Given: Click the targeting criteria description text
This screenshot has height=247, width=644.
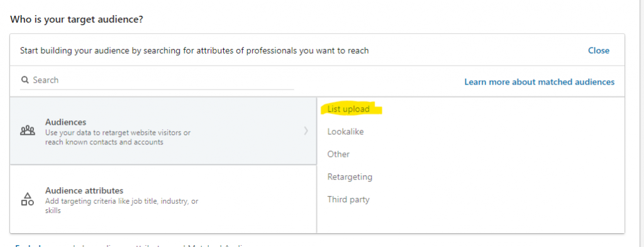Looking at the screenshot, I should click(x=122, y=206).
